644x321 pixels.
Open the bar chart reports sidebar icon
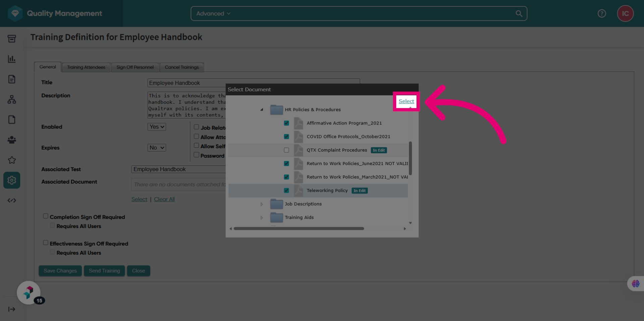click(12, 59)
